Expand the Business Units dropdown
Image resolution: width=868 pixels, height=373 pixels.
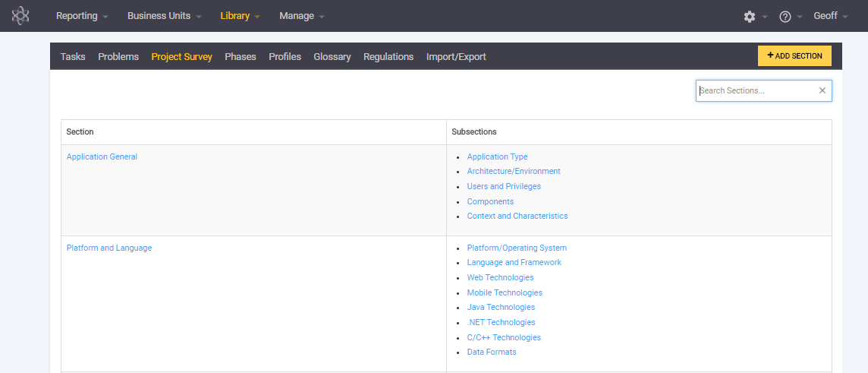click(164, 16)
